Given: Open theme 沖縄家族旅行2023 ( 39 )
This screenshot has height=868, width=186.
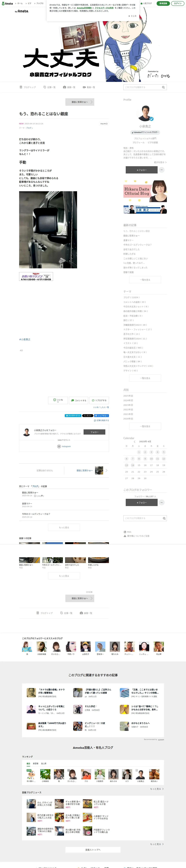Looking at the screenshot, I should tap(135, 325).
